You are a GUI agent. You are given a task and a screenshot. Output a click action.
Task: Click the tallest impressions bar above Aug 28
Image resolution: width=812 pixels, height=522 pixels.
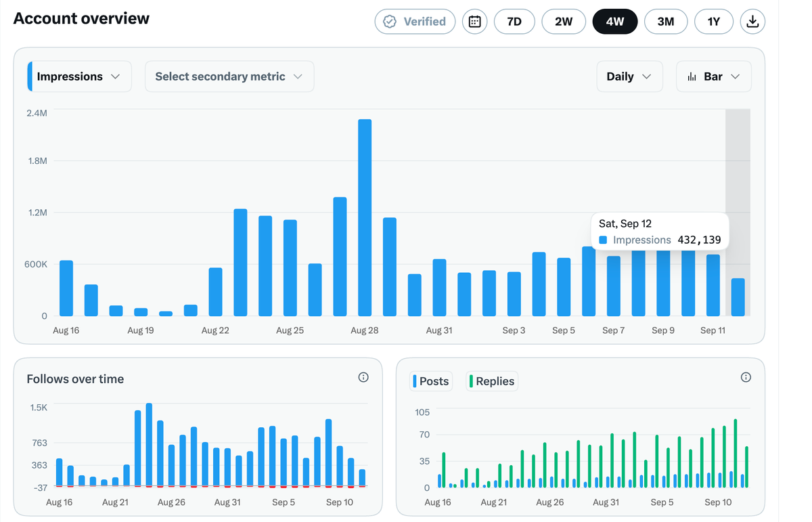[x=365, y=217]
